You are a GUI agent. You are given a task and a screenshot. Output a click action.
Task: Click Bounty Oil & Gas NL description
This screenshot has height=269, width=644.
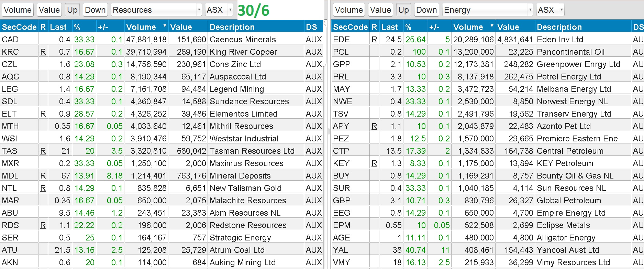coord(575,176)
